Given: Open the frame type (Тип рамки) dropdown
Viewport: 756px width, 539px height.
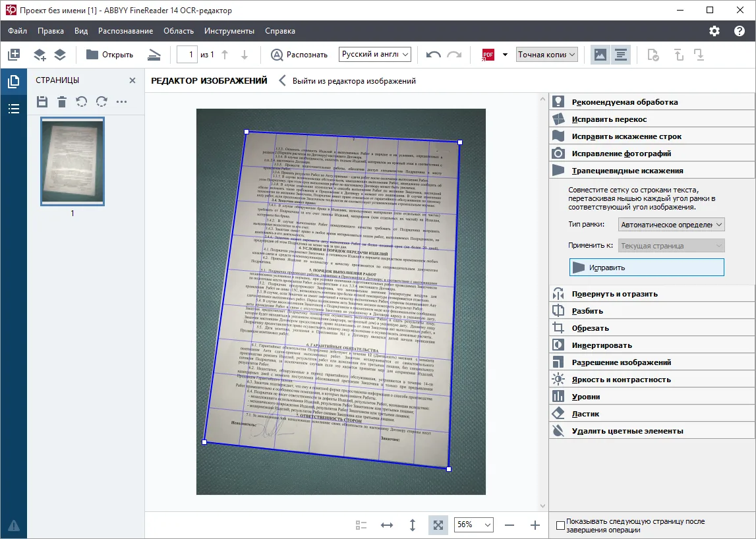Looking at the screenshot, I should (671, 224).
